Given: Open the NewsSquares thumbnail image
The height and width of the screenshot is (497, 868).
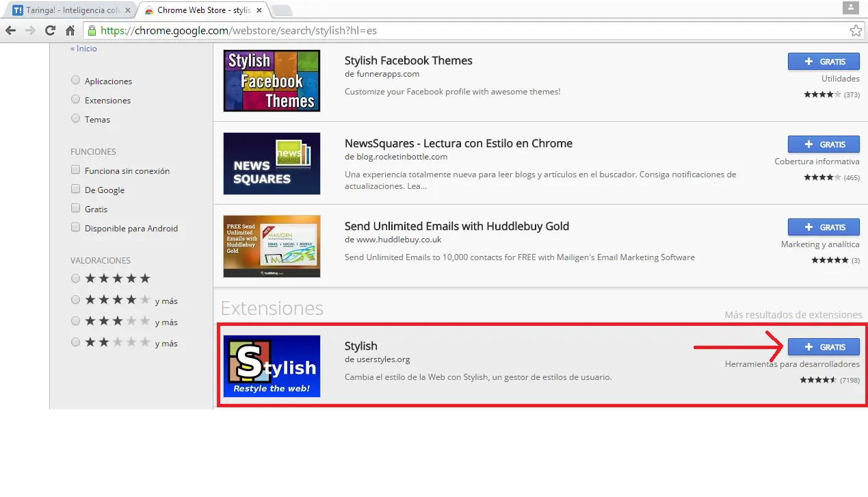Looking at the screenshot, I should click(272, 164).
